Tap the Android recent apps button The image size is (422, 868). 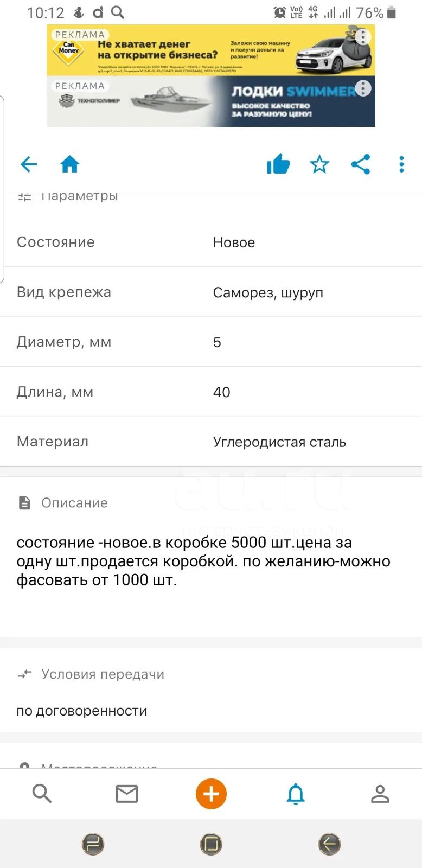(93, 844)
